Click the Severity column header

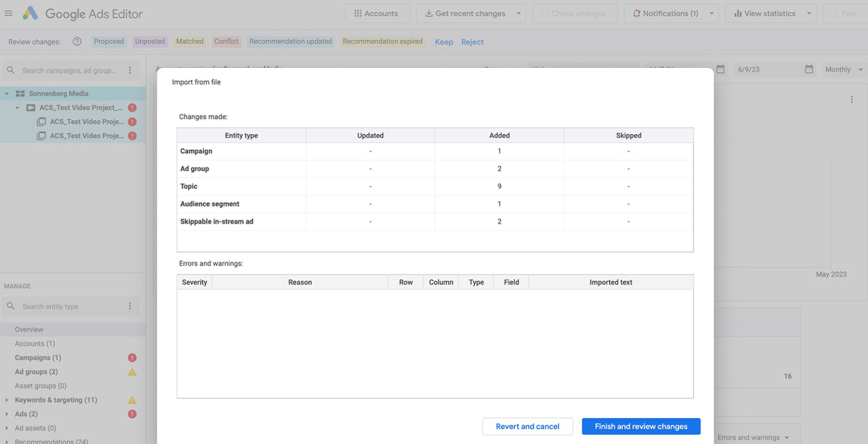(x=194, y=282)
